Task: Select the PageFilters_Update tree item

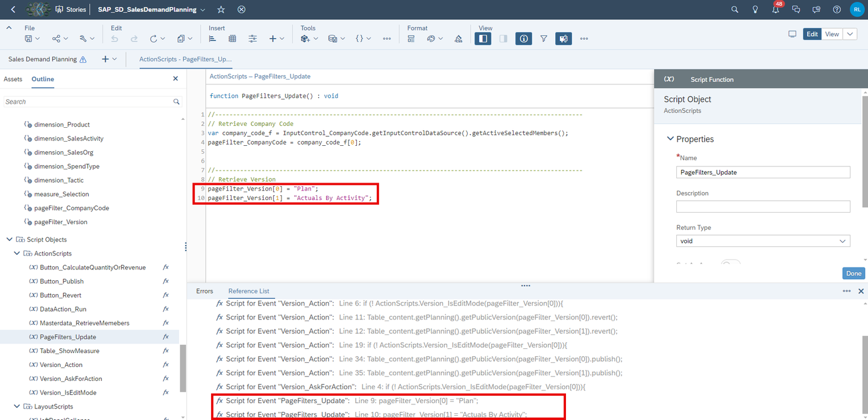Action: pos(89,337)
